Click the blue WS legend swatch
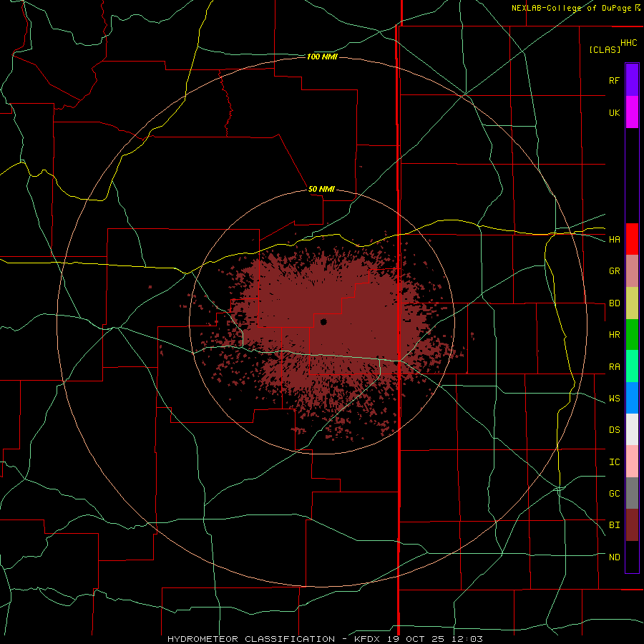Image resolution: width=644 pixels, height=644 pixels. pyautogui.click(x=632, y=398)
